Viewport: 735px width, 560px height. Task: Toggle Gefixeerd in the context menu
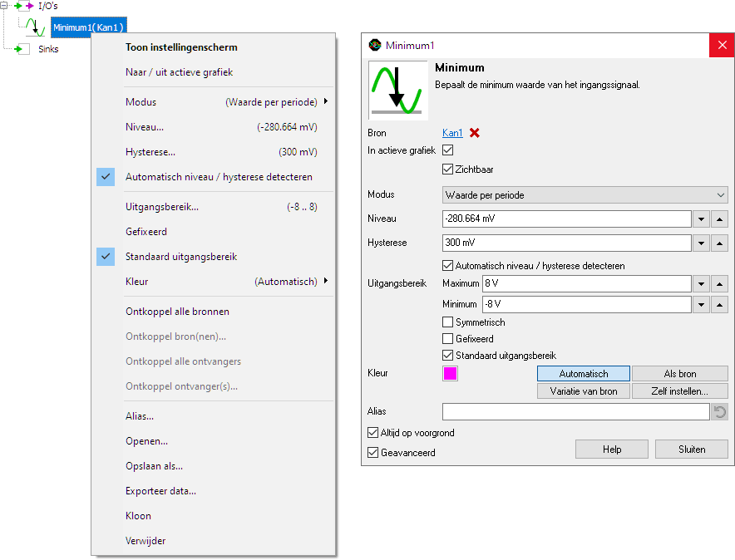tap(214, 231)
